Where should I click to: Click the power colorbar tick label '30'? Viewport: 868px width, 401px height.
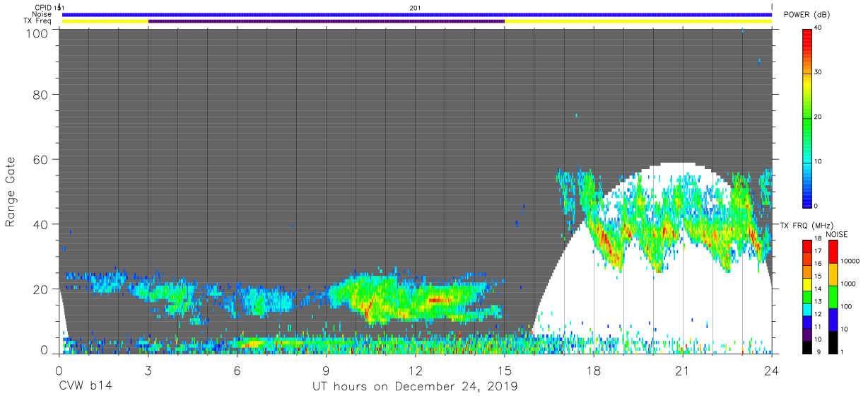818,73
